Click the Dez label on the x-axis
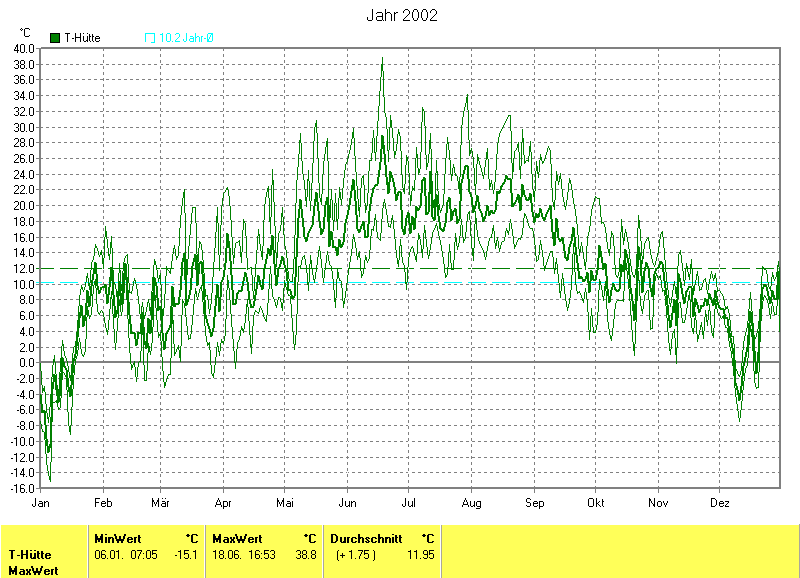The width and height of the screenshot is (800, 578). coord(719,503)
